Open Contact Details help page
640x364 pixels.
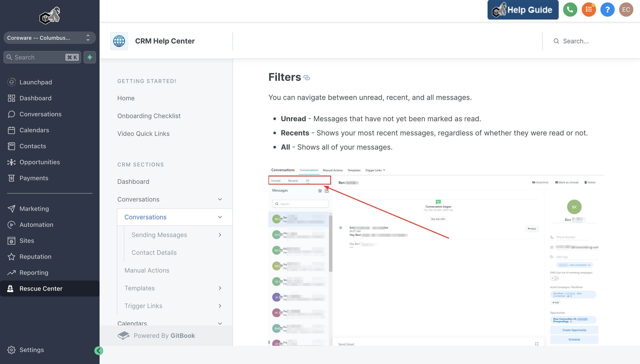point(154,253)
